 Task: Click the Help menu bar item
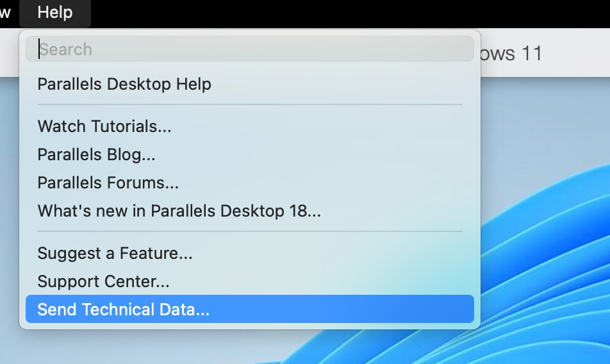click(x=55, y=13)
